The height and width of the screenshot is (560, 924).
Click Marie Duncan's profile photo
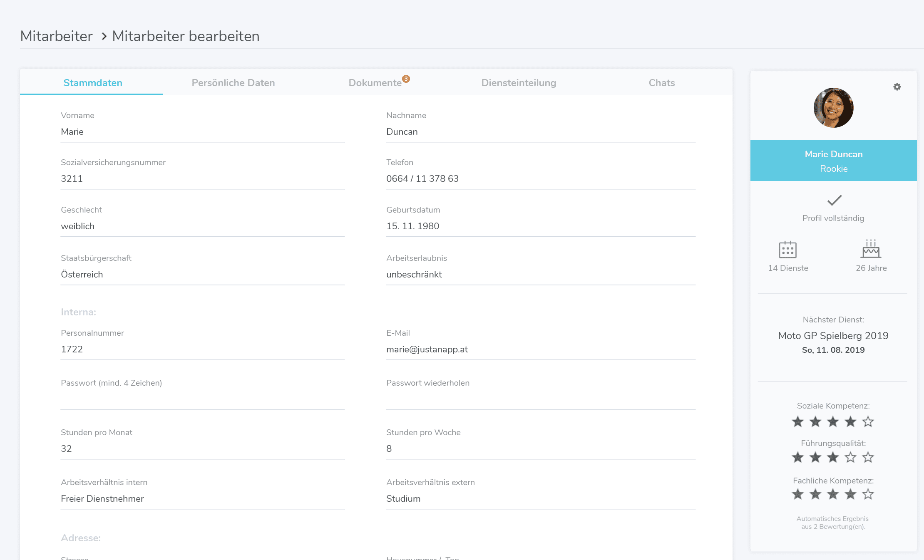click(833, 108)
